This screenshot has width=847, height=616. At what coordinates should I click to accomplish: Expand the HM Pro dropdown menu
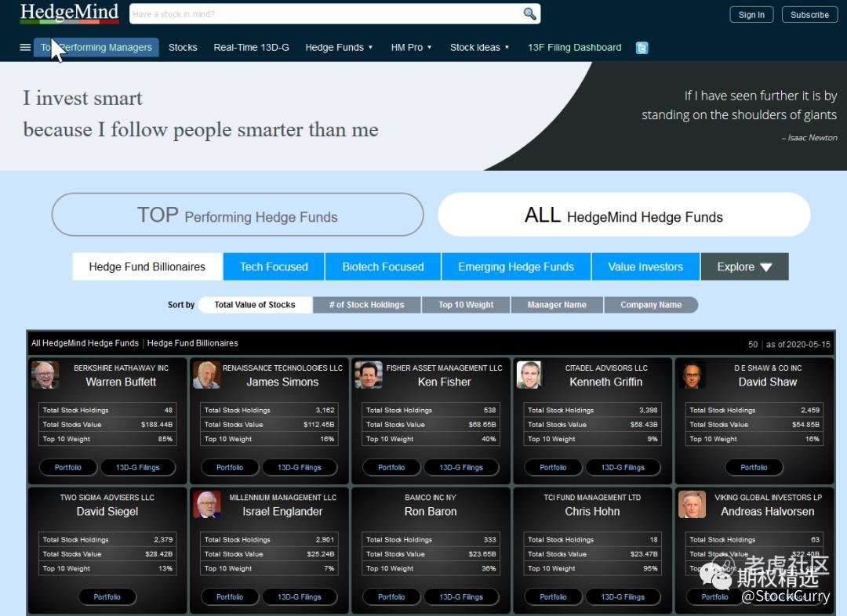click(411, 48)
